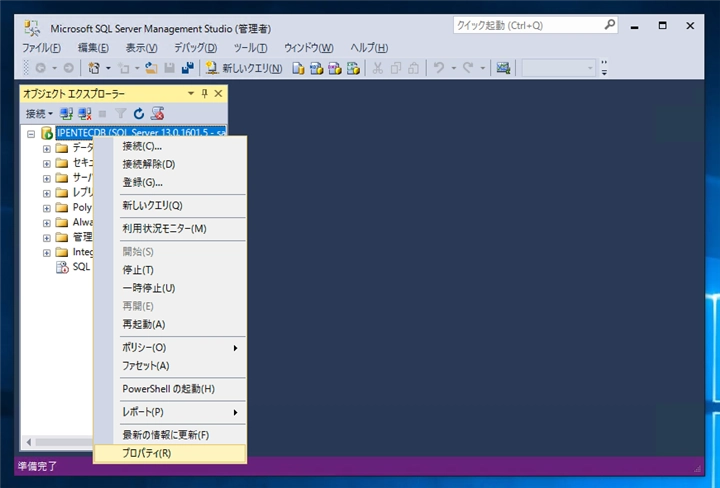This screenshot has height=488, width=720.
Task: Open the Redo history dropdown arrow
Action: click(483, 68)
